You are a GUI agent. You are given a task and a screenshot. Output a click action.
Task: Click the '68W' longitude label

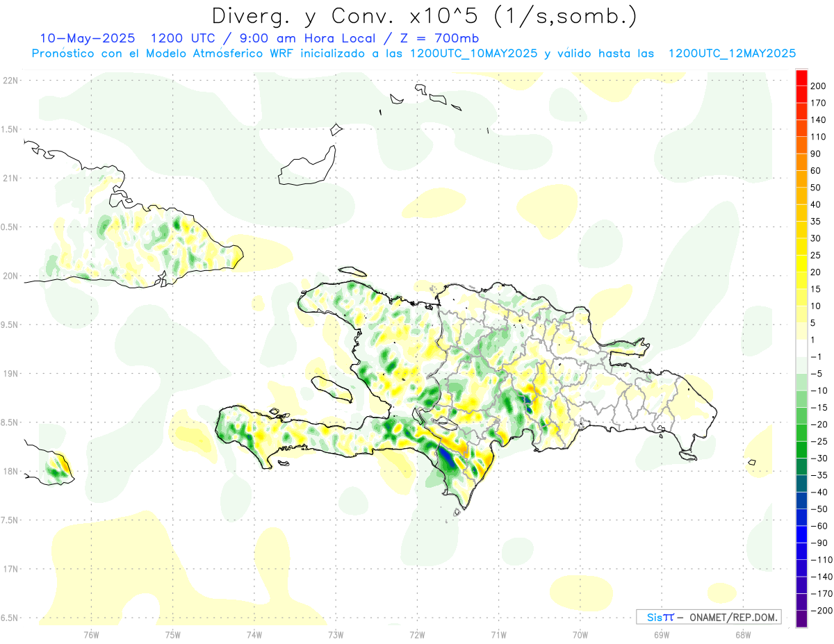743,635
